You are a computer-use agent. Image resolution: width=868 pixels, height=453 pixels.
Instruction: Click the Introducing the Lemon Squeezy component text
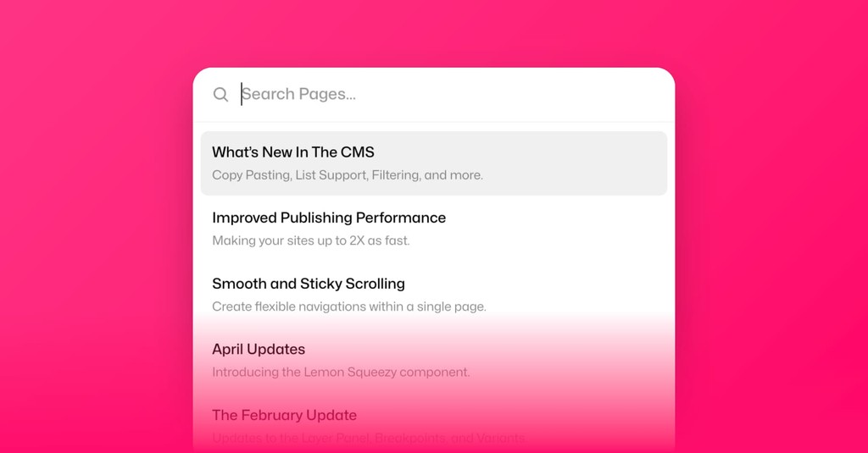341,373
